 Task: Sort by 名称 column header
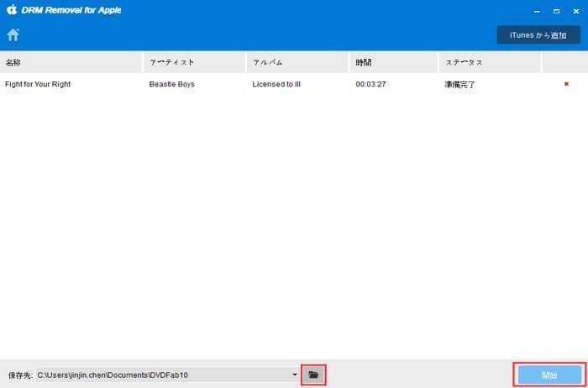coord(71,63)
